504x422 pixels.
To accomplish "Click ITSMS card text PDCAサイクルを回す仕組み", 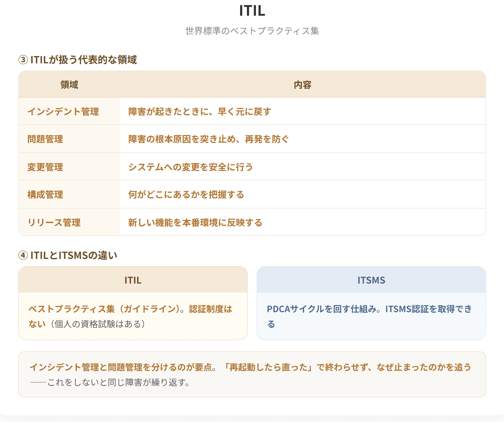I will coord(321,309).
